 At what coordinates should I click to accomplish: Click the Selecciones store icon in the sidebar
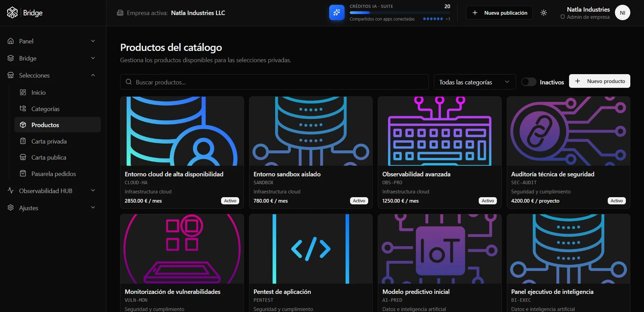coord(11,75)
